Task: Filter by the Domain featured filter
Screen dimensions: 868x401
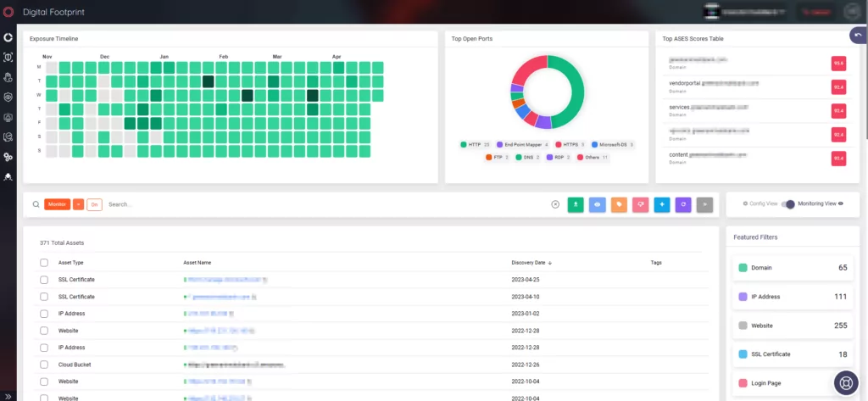Action: tap(793, 268)
